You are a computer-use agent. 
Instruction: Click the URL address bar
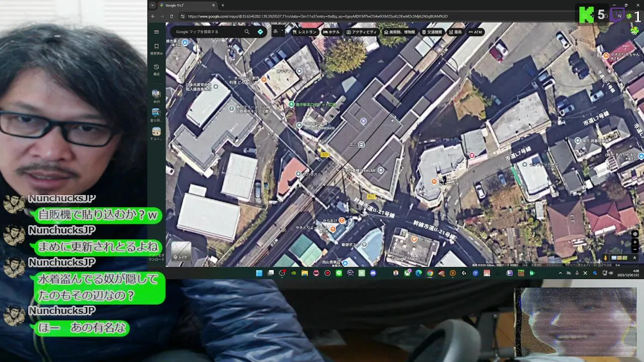[317, 16]
